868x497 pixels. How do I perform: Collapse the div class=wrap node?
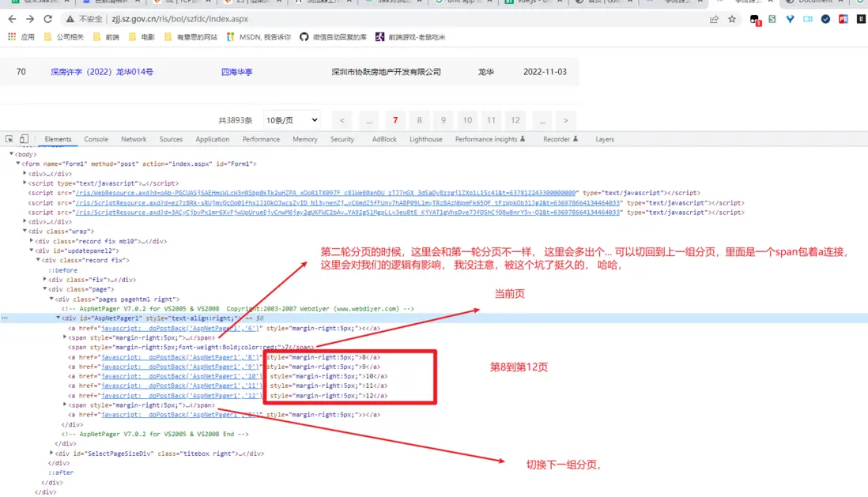(x=25, y=232)
